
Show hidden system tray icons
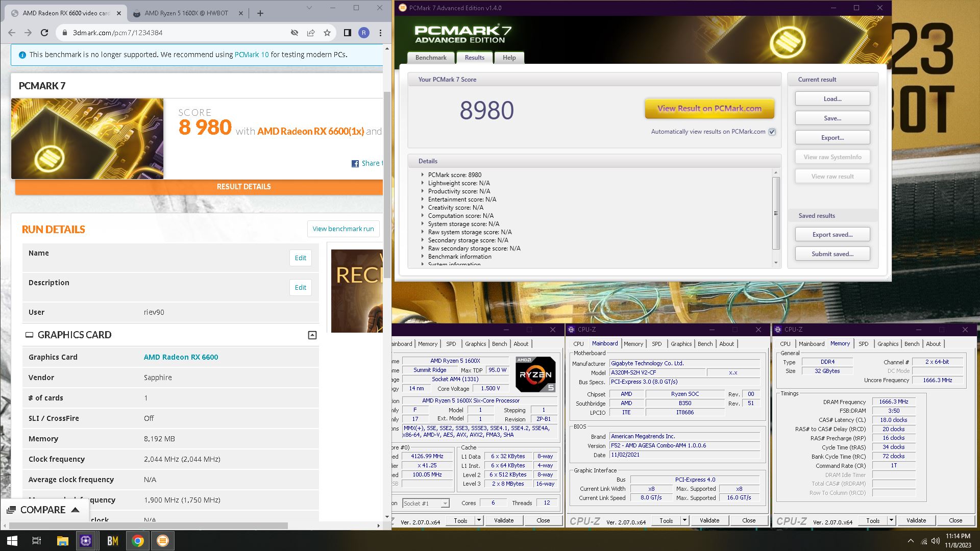(911, 541)
